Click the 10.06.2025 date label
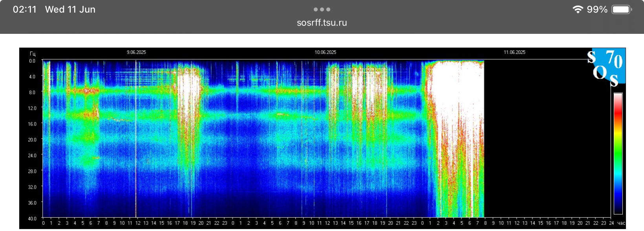 (326, 52)
